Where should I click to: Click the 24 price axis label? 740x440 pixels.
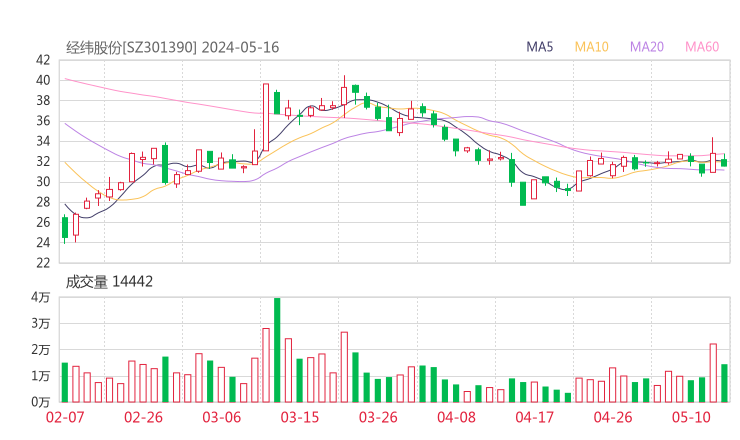tap(43, 243)
